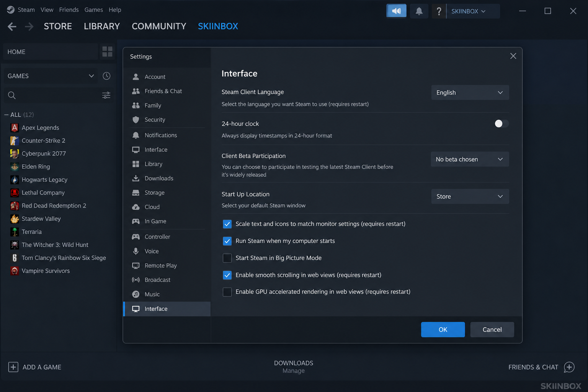
Task: Go forward with the right arrow
Action: tap(29, 26)
